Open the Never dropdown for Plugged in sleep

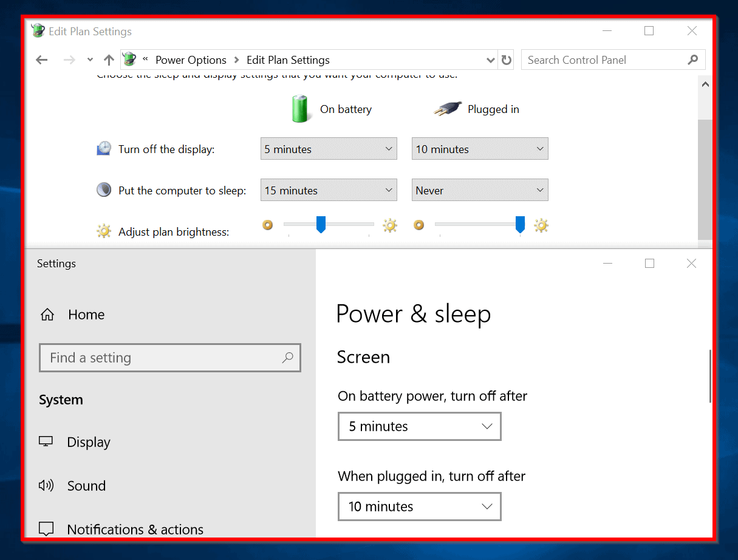coord(479,190)
